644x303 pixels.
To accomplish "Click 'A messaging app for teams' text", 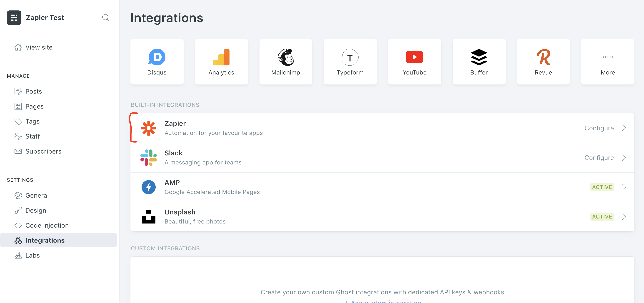I will (203, 162).
